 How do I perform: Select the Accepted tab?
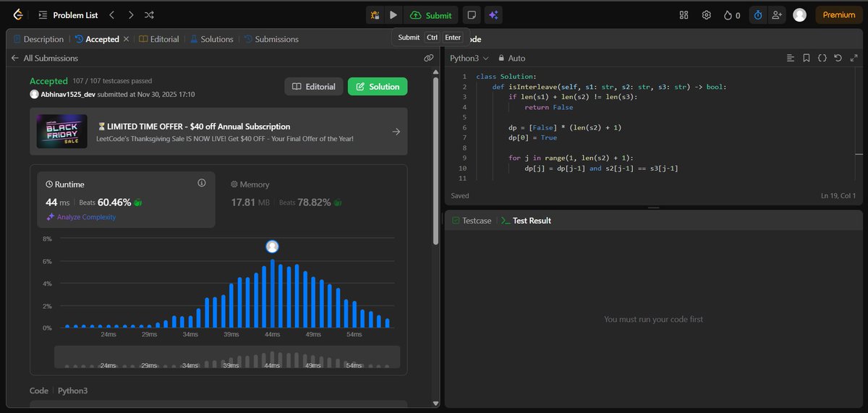pos(97,39)
